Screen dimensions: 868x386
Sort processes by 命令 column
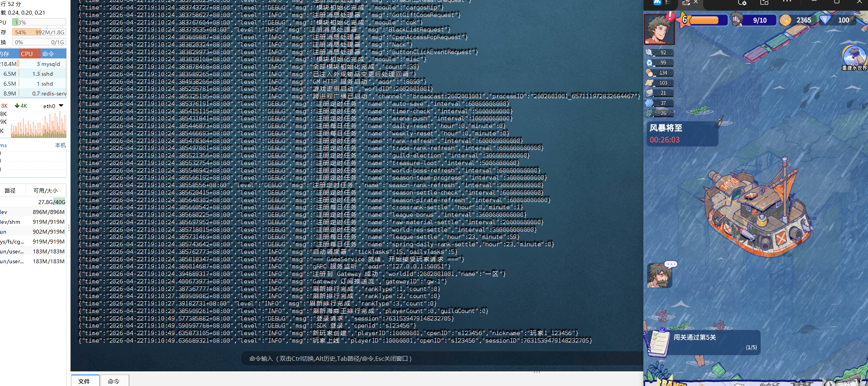tap(49, 54)
